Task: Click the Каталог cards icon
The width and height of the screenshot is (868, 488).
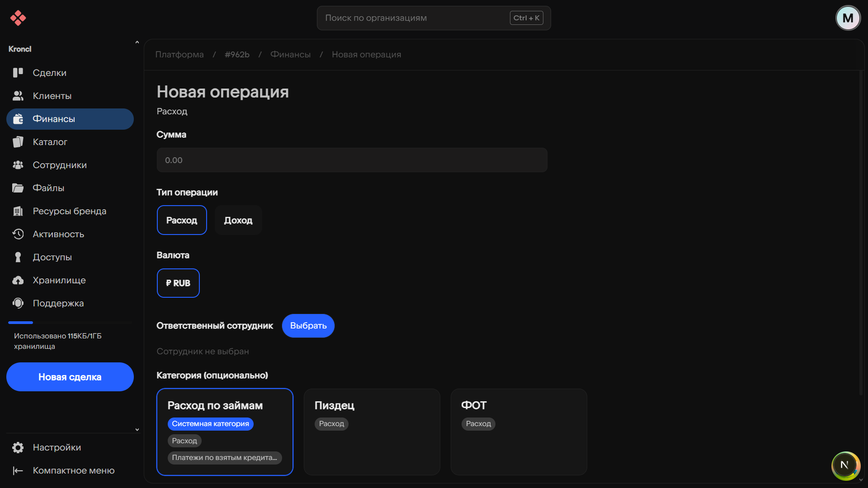Action: click(18, 142)
